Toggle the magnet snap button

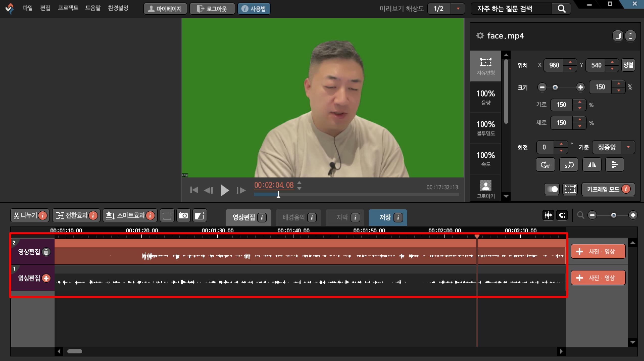pyautogui.click(x=562, y=215)
